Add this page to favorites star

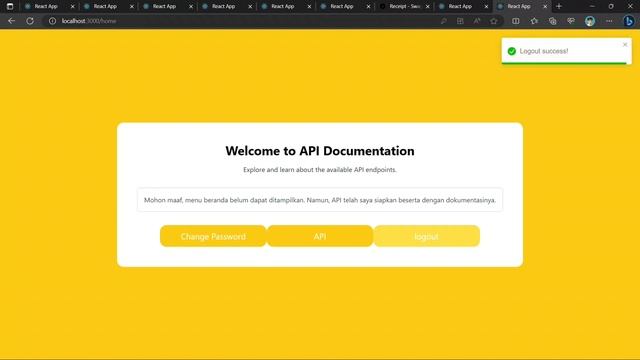click(x=494, y=21)
